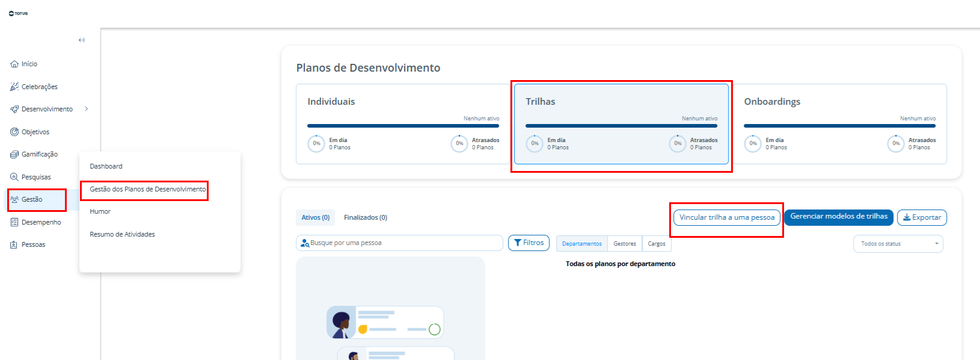Click Individuais Em dia 0% circle

(x=316, y=143)
